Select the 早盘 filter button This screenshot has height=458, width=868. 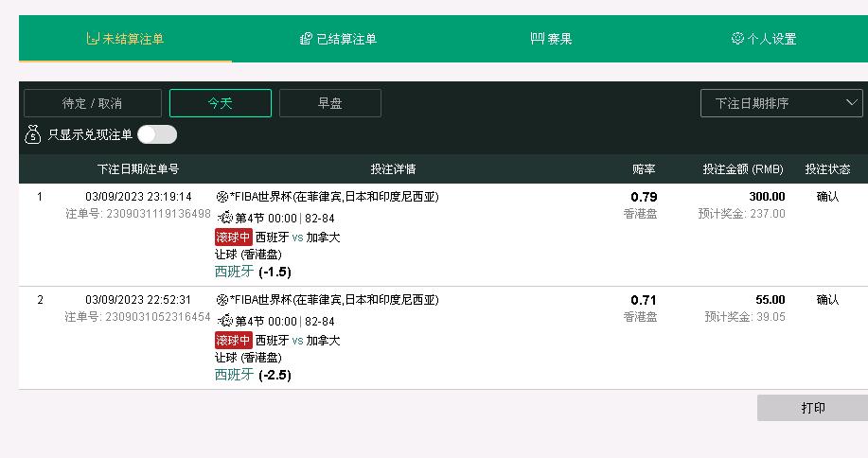330,103
